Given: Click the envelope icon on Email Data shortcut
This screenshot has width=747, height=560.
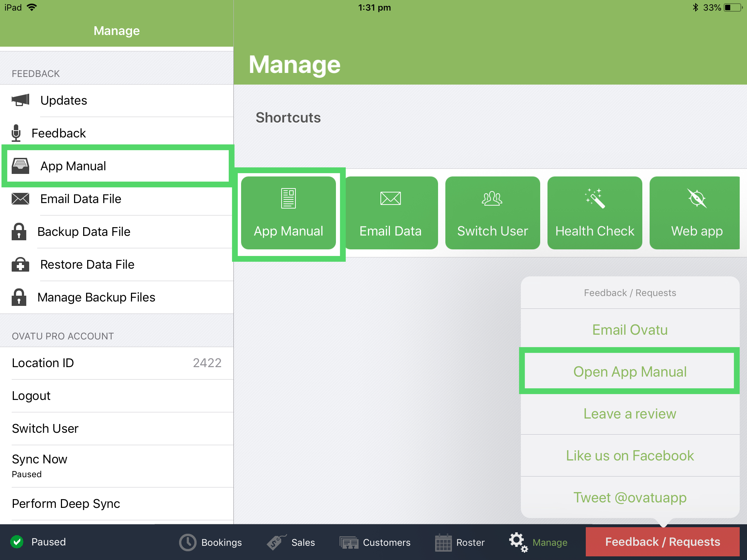Looking at the screenshot, I should (391, 198).
